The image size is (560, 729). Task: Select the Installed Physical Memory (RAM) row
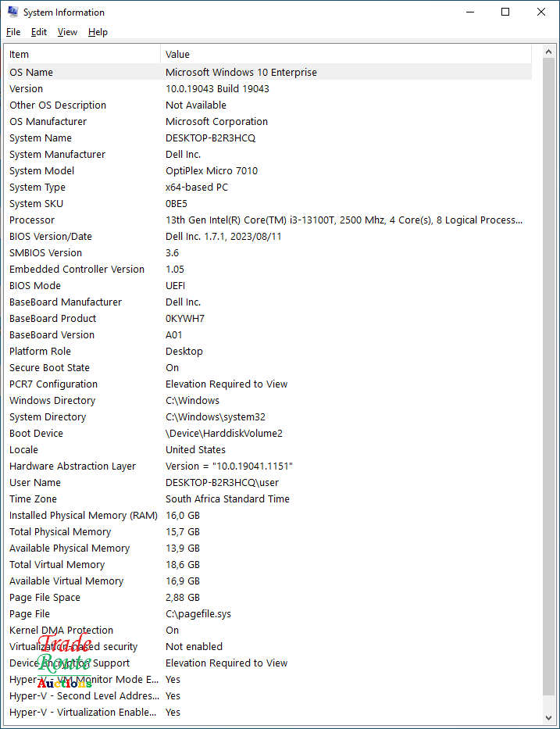[x=268, y=515]
